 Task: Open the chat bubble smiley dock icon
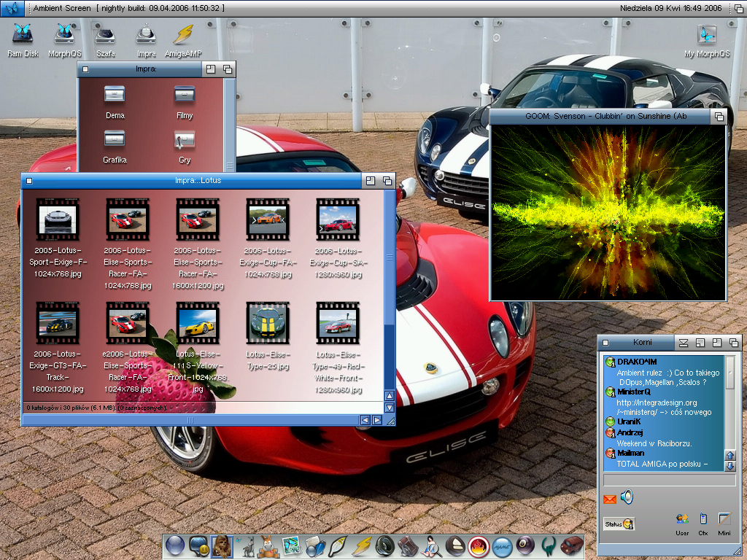point(198,546)
